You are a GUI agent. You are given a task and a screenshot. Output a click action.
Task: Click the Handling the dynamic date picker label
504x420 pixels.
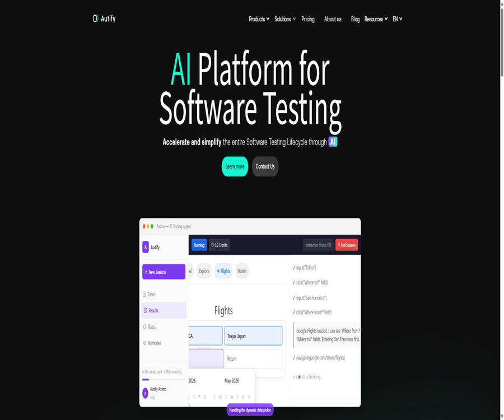(x=250, y=410)
